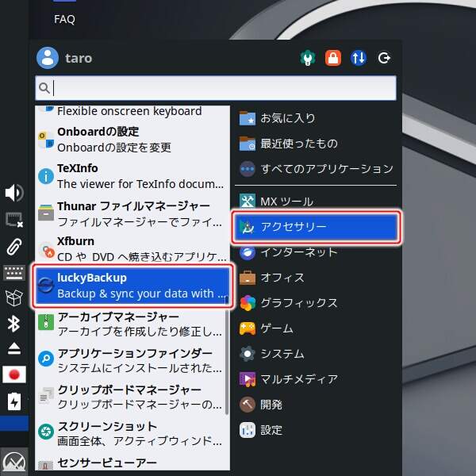Select the ゲーム category

click(x=316, y=328)
